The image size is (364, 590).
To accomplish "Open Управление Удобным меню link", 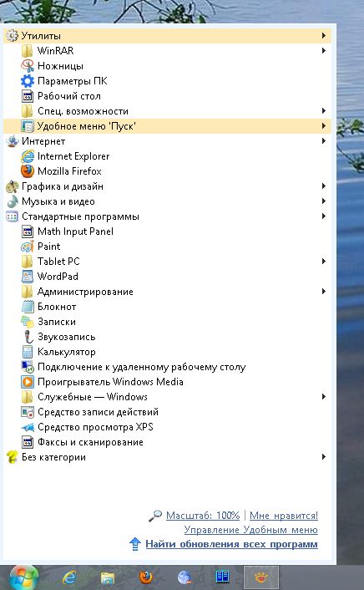I will 250,530.
